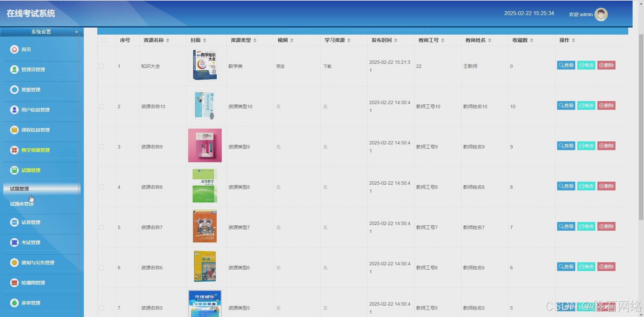Click the 王教师 cell
The width and height of the screenshot is (644, 317).
point(470,66)
